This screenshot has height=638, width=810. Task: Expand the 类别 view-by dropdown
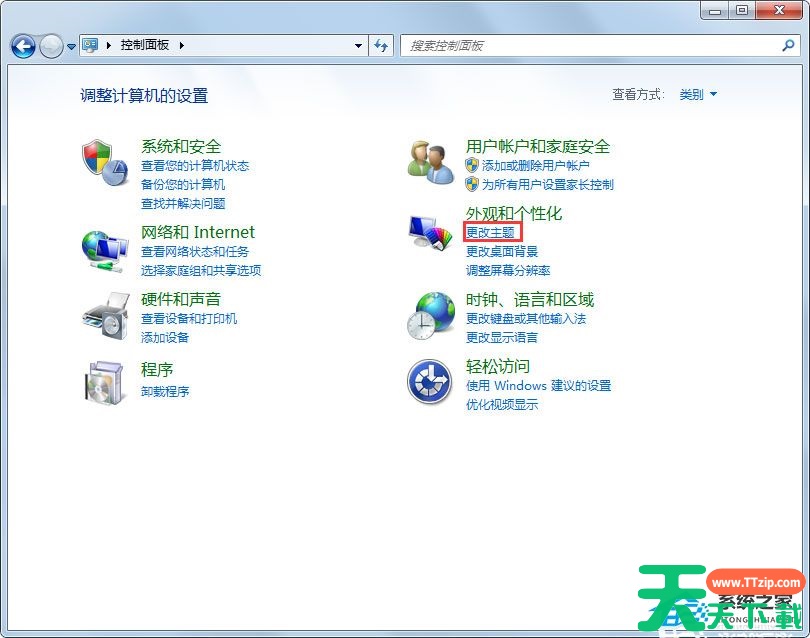(698, 95)
